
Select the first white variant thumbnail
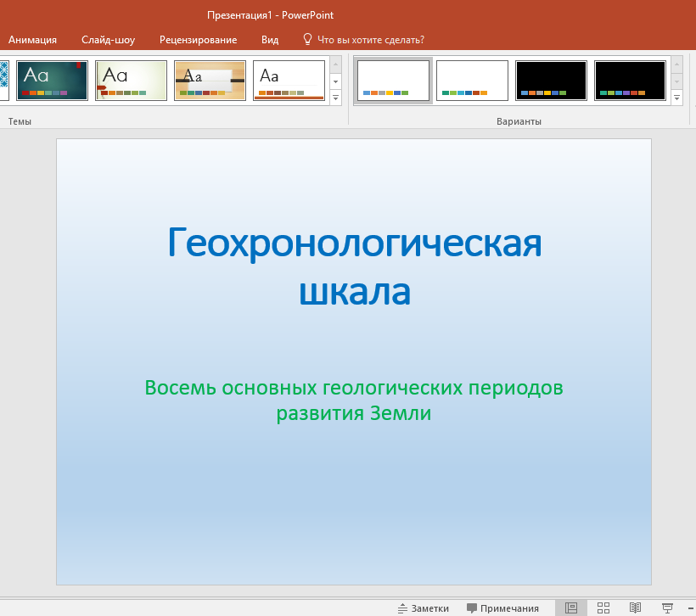tap(393, 81)
